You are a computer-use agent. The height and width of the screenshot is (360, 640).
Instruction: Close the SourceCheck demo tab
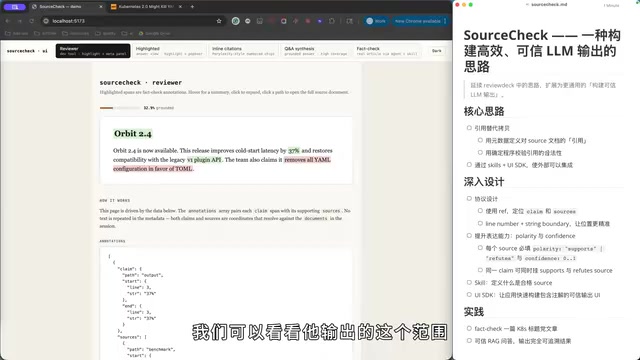coord(101,7)
